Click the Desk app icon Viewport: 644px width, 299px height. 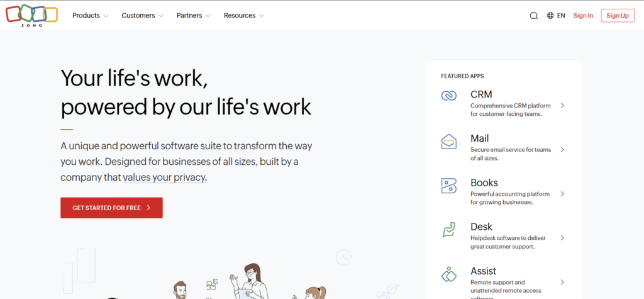coord(448,230)
